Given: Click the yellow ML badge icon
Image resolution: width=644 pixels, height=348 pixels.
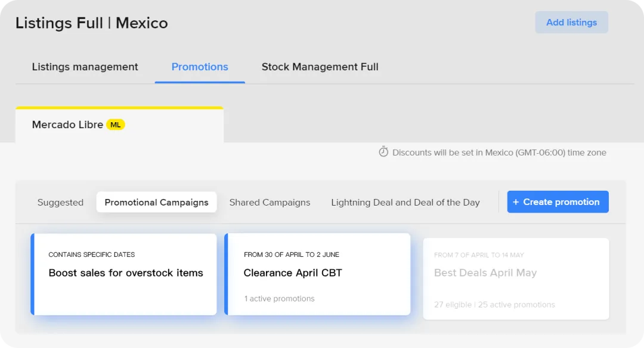Looking at the screenshot, I should 116,125.
